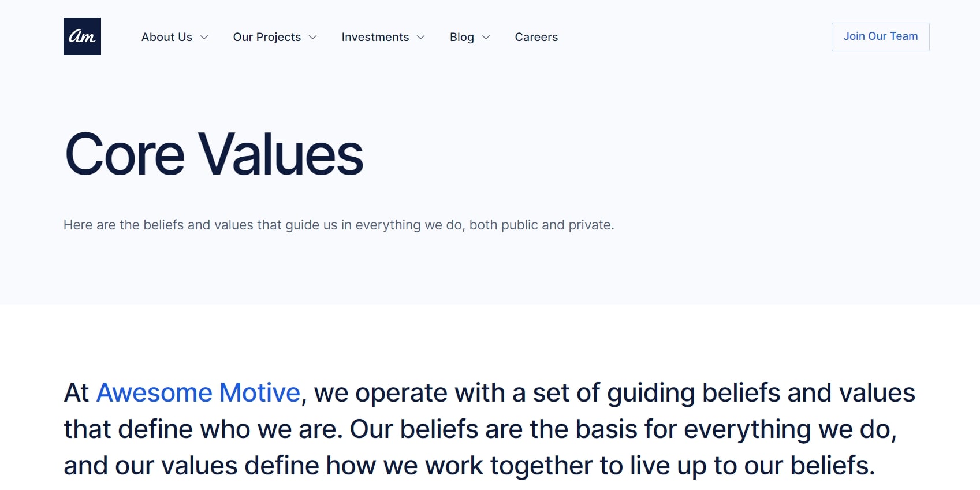Viewport: 980px width, 490px height.
Task: Open the About Us menu label
Action: point(167,37)
